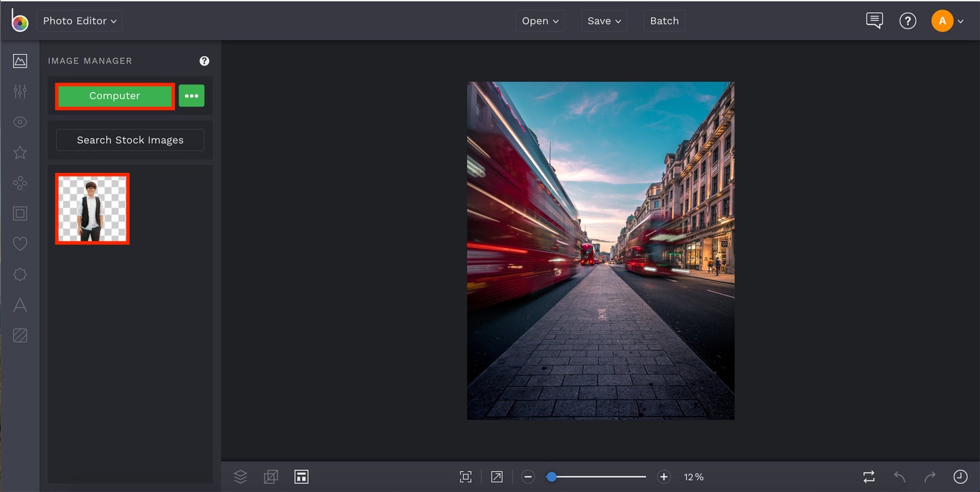Open the Edit adjustments panel in the sidebar

20,91
